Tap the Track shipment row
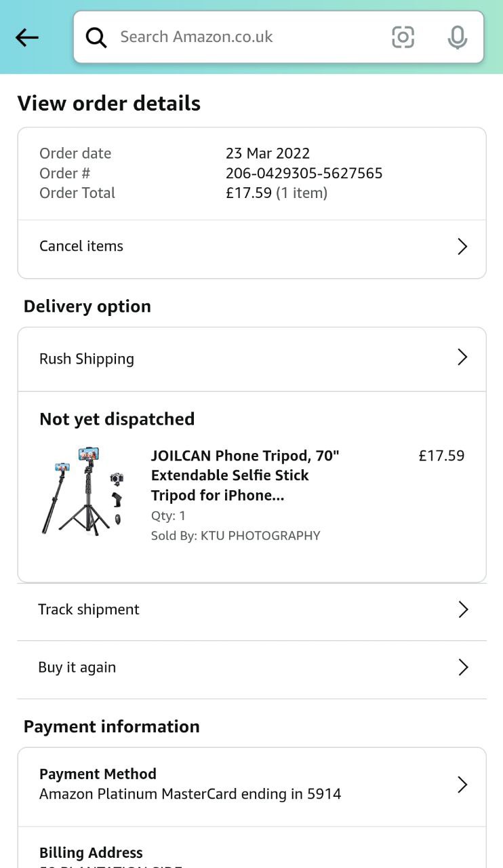 [89, 610]
